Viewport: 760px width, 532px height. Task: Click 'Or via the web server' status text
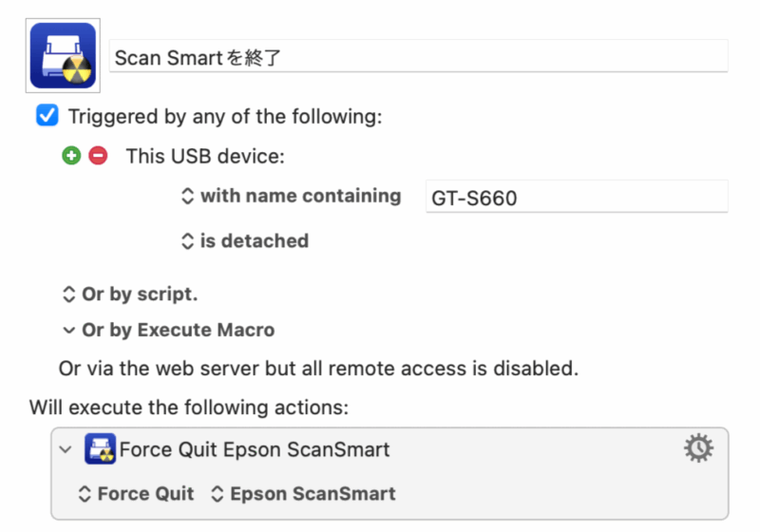[x=318, y=369]
